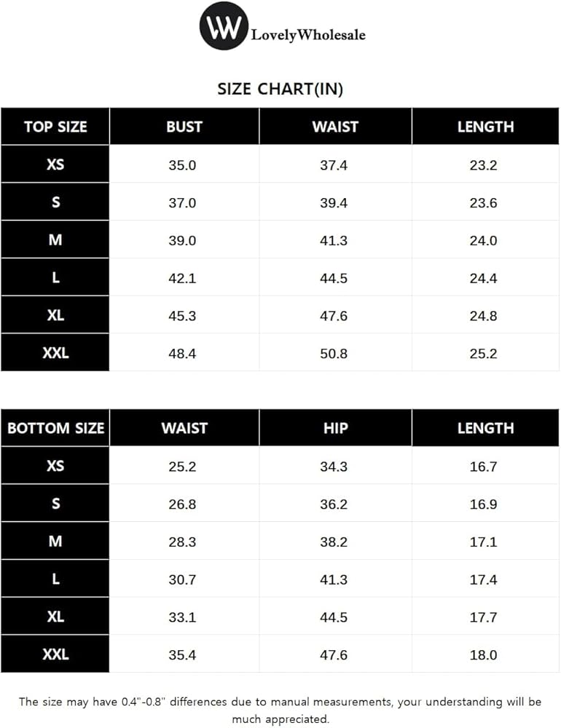Screen dimensions: 561x728
Task: Click the bust value 42.1 for size L
Action: pyautogui.click(x=182, y=278)
